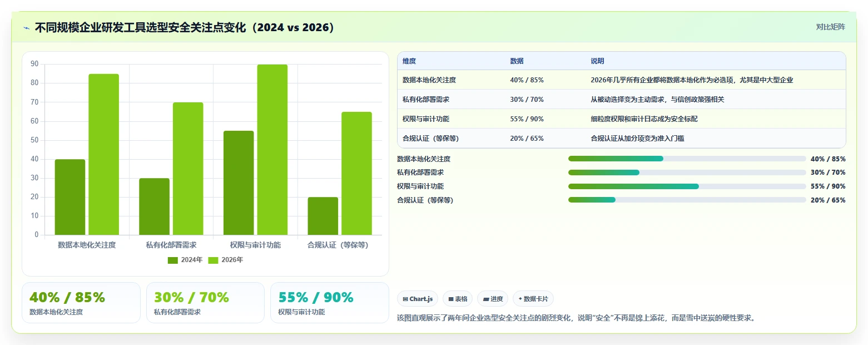
Task: Click the 私有化部署需求 progress bar
Action: tap(687, 172)
